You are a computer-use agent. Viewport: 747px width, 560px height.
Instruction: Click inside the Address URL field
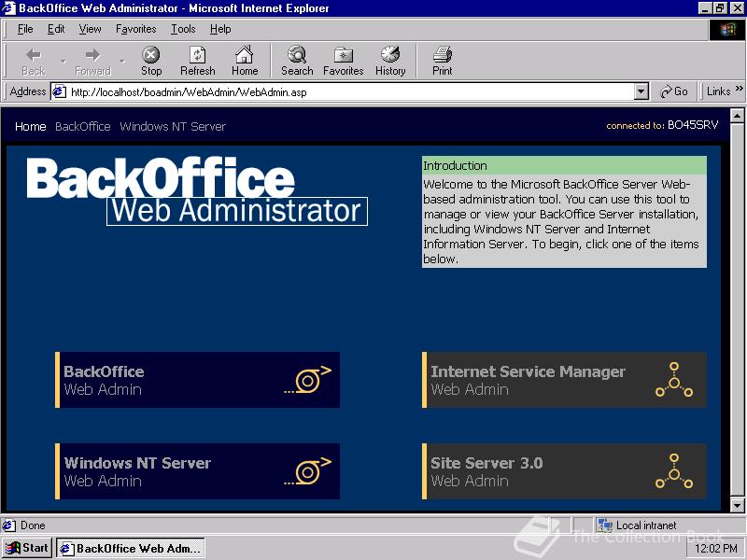(350, 91)
